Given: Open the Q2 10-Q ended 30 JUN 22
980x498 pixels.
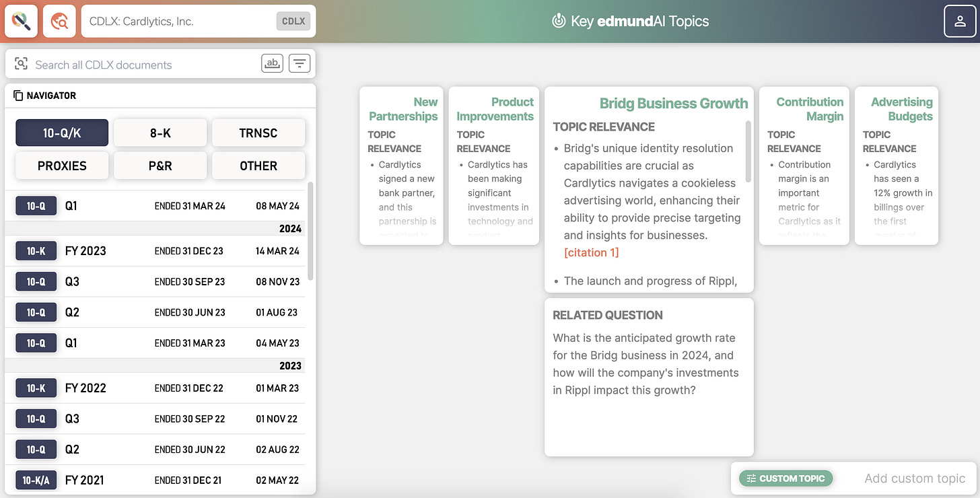Looking at the screenshot, I should pyautogui.click(x=155, y=450).
